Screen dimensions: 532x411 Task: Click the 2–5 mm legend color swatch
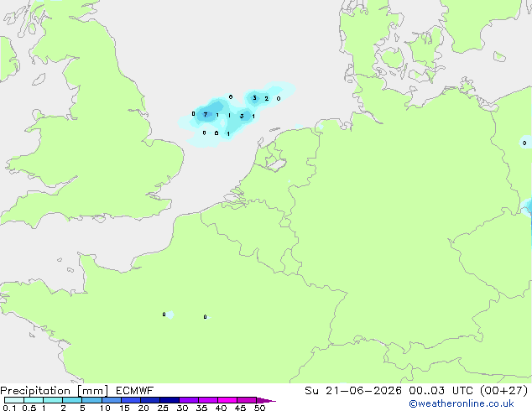pos(72,400)
